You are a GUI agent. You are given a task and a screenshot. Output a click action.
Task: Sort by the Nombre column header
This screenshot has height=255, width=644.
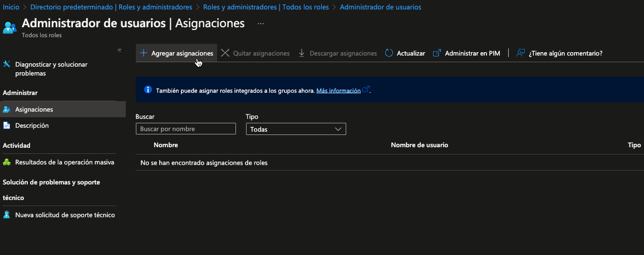point(165,145)
